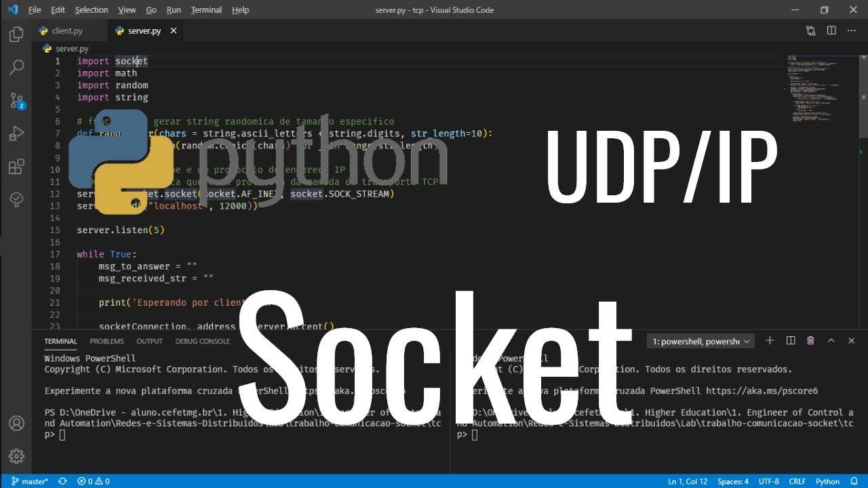Select the TERMINAL panel tab

(x=61, y=341)
